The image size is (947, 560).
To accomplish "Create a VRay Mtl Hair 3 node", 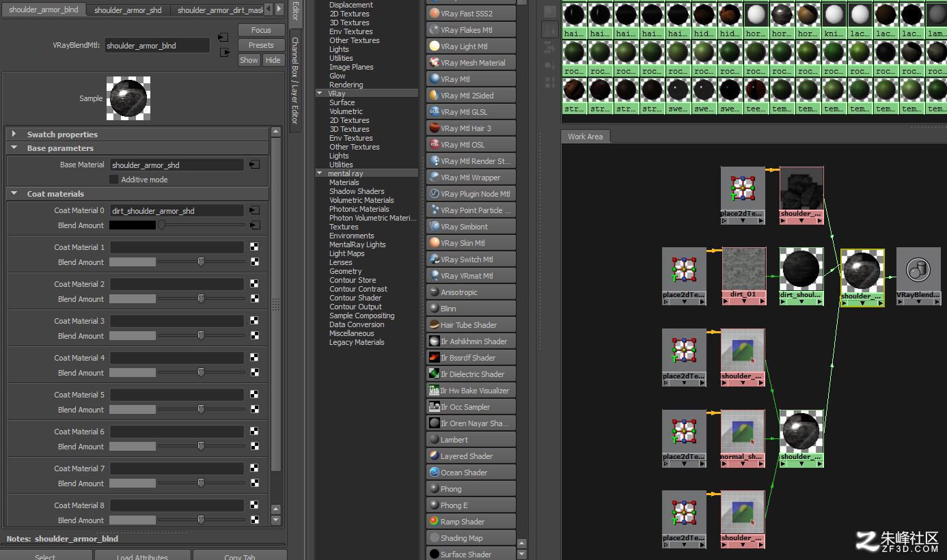I will [x=471, y=128].
